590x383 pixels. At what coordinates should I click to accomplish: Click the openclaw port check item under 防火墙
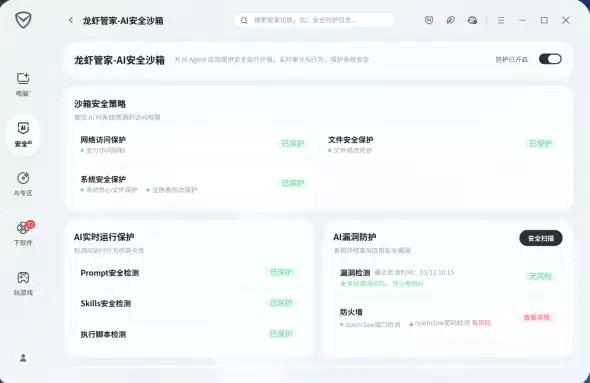[370, 324]
